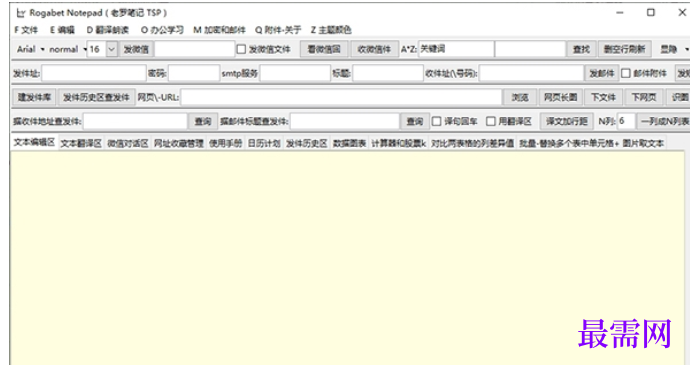Viewport: 690px width, 365px height.
Task: Open the 数据图表 tab
Action: click(349, 143)
